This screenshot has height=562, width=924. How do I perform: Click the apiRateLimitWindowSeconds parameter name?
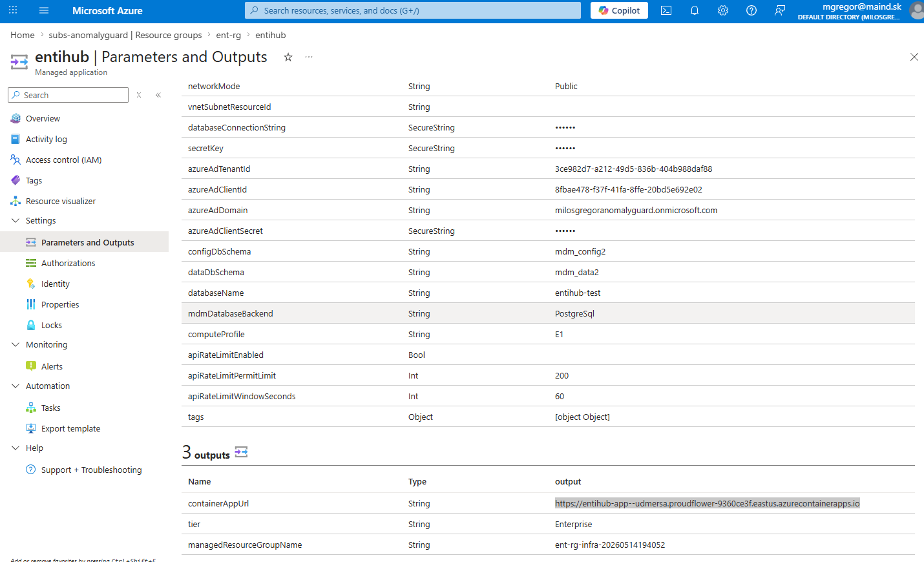(242, 396)
